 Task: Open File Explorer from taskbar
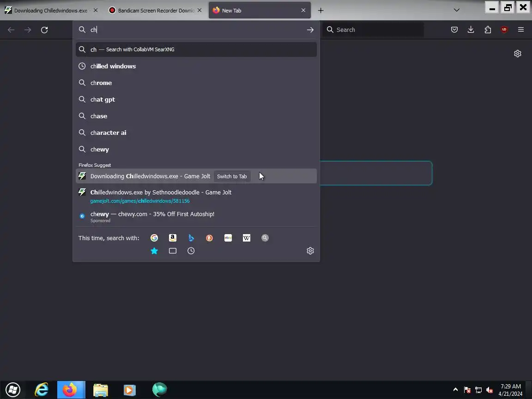click(x=100, y=389)
